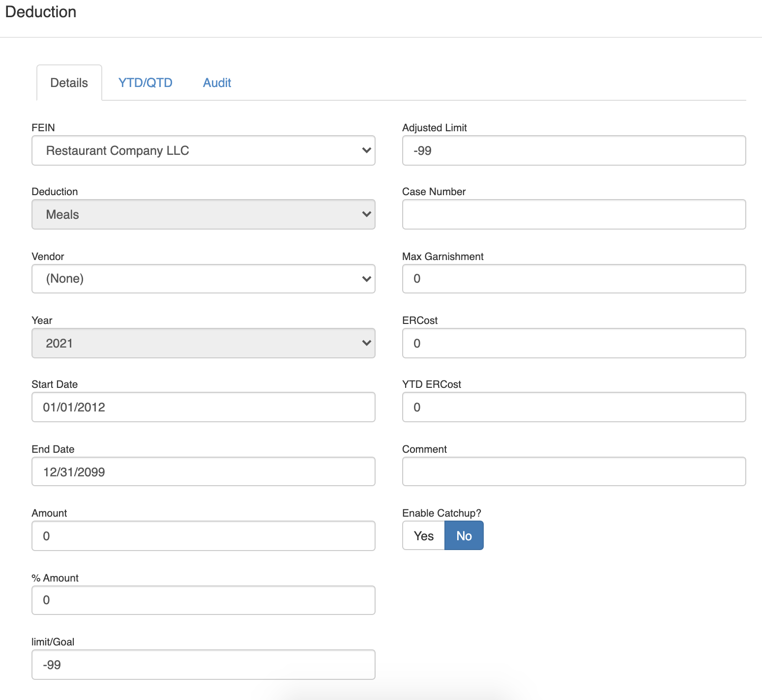Switch to the YTD/QTD tab

[145, 83]
